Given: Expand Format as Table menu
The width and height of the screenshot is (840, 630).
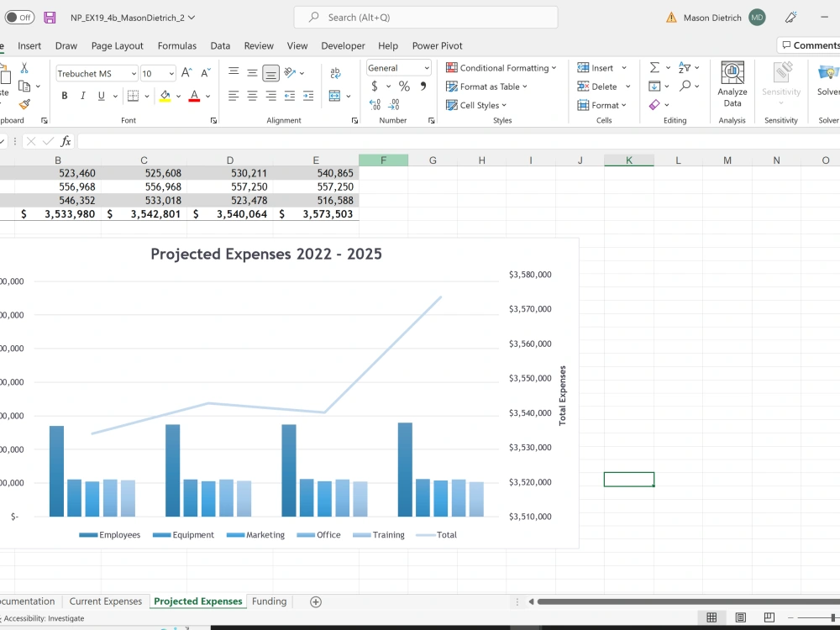Looking at the screenshot, I should tap(487, 87).
